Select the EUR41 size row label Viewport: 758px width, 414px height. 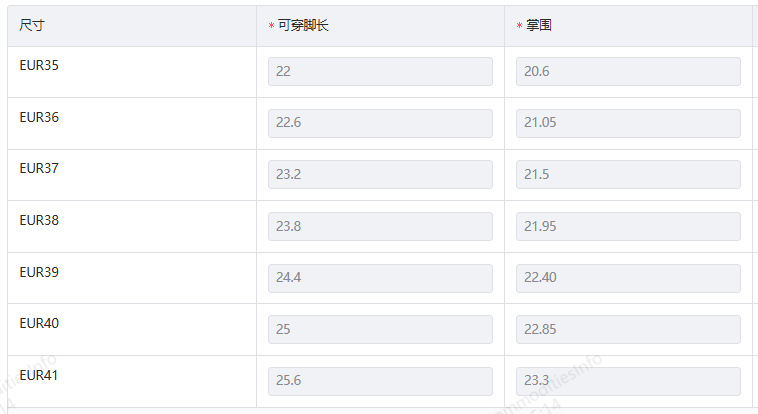39,375
